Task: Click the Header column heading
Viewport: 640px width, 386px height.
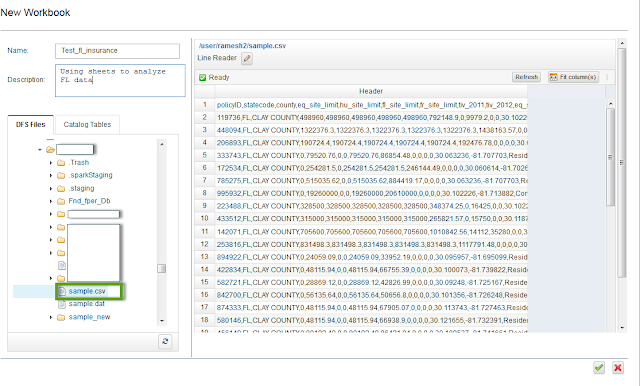Action: pos(371,91)
